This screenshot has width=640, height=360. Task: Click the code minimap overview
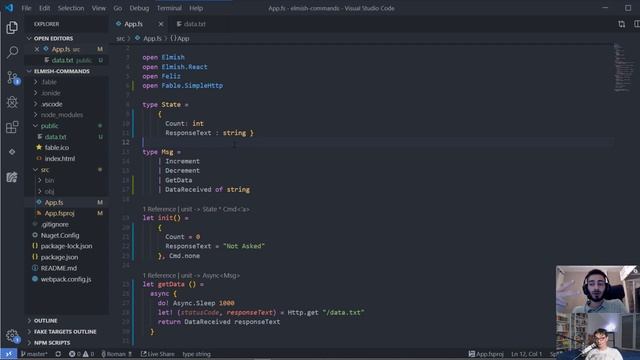[x=624, y=68]
